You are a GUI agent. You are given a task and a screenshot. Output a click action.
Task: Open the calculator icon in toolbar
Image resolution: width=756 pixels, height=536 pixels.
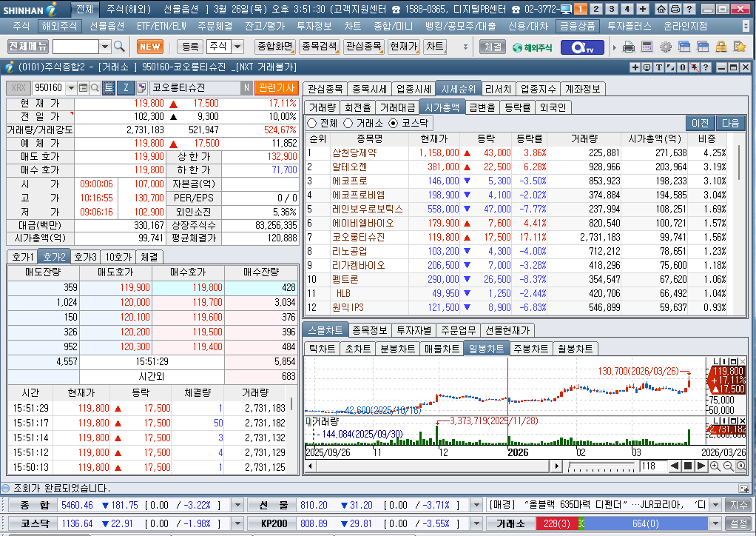647,47
